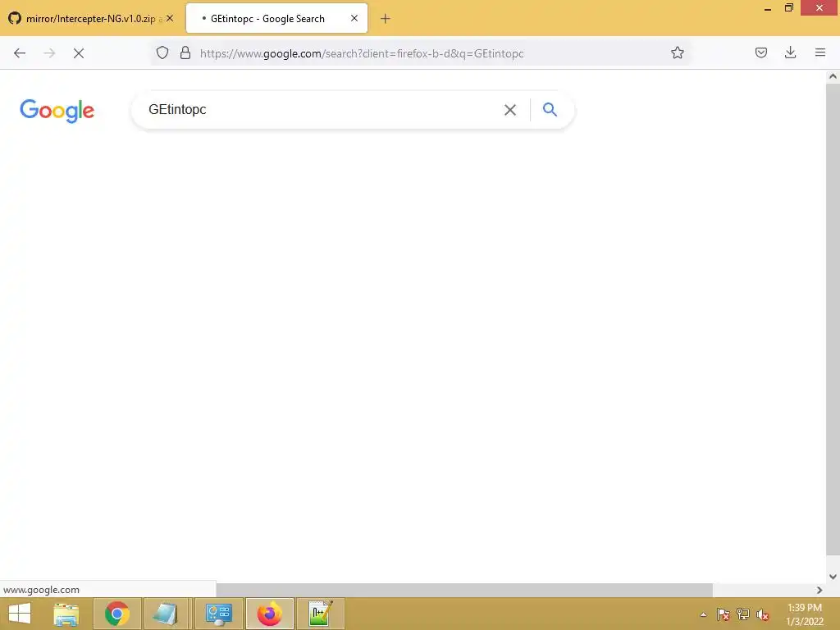Open the Firefox downloads panel
840x630 pixels.
click(x=790, y=52)
